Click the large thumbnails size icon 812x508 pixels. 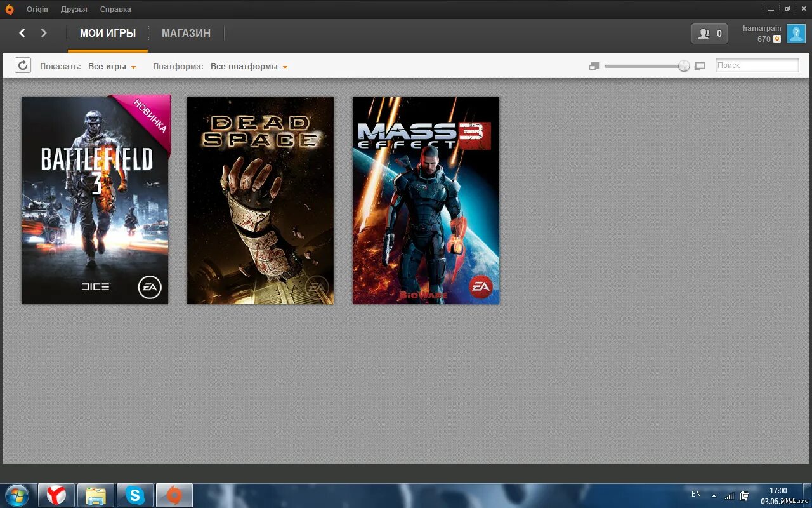[x=700, y=66]
